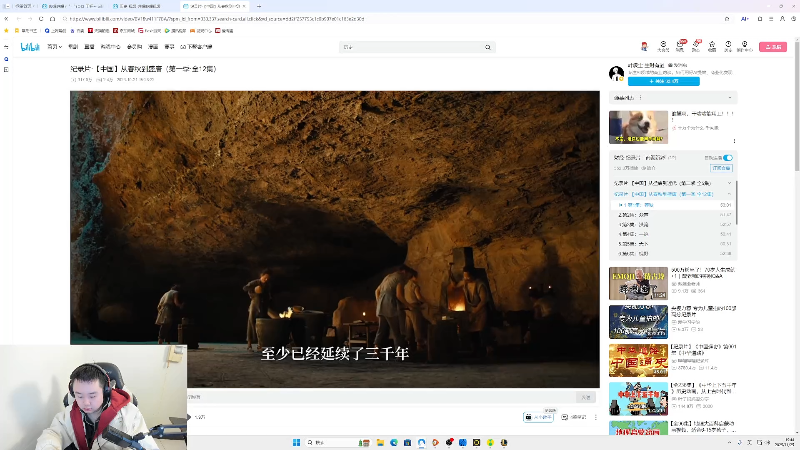Screen dimensions: 800x450
Task: Open the 中国通史 recommended video thumbnail
Action: tap(638, 360)
